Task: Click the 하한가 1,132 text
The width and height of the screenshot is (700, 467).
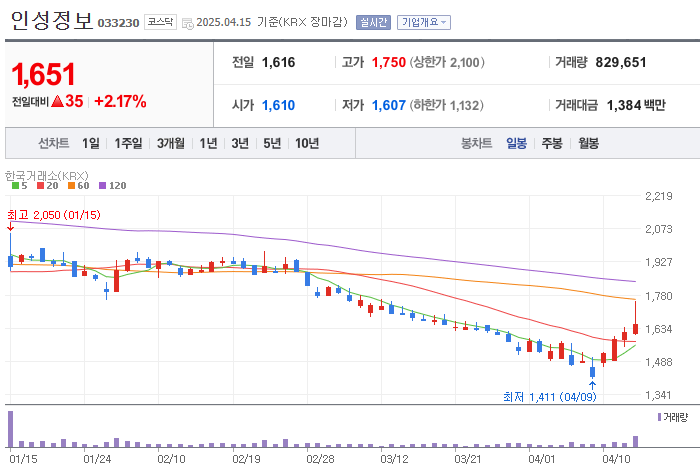Action: pyautogui.click(x=446, y=105)
